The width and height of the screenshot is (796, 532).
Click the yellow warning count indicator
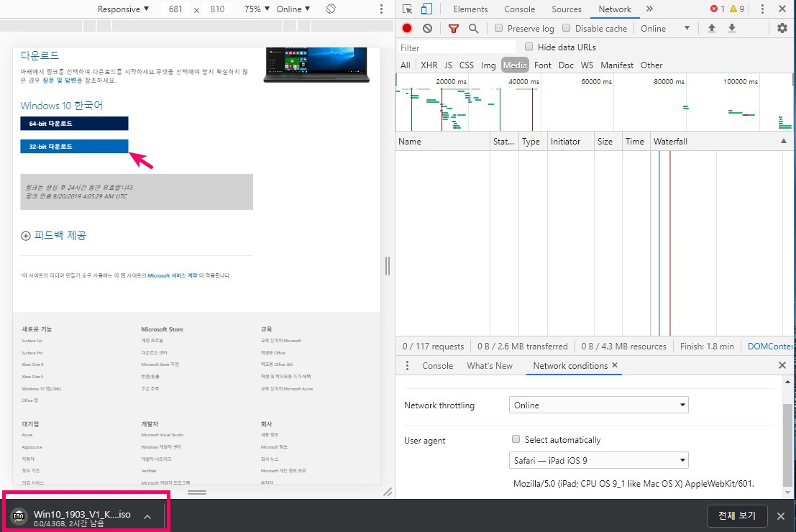pos(736,9)
